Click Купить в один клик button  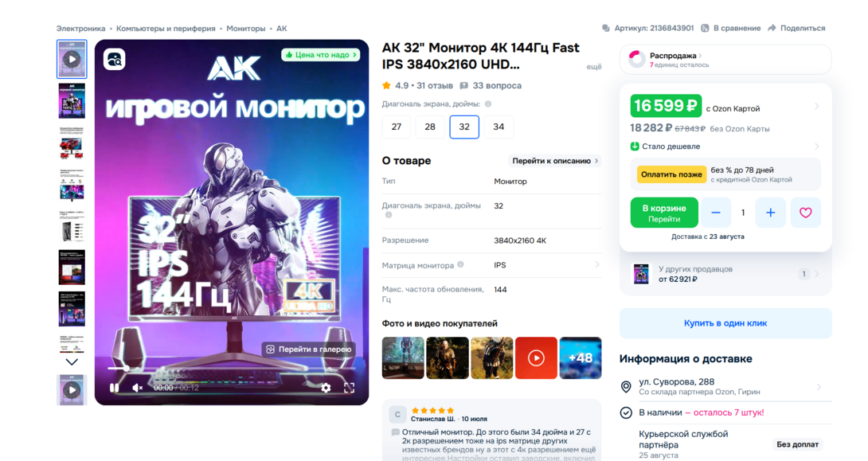pos(725,323)
